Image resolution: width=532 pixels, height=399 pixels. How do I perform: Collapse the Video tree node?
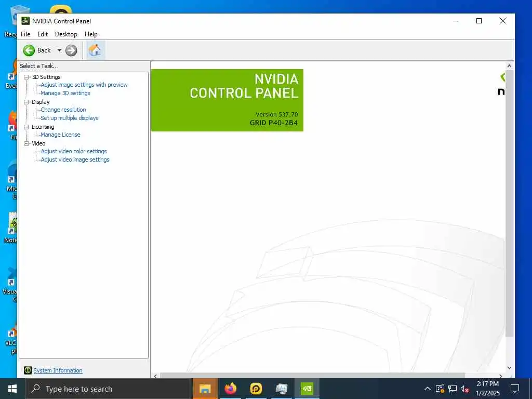pyautogui.click(x=26, y=143)
